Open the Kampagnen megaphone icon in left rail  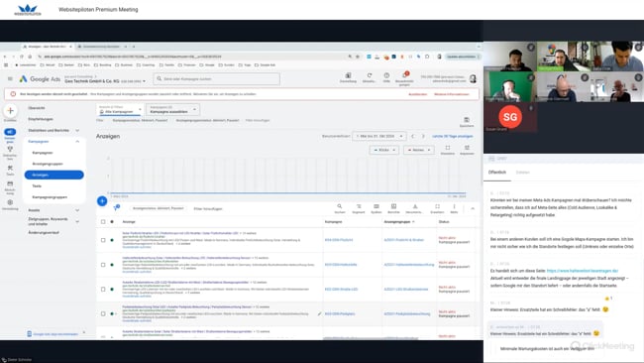[x=10, y=132]
